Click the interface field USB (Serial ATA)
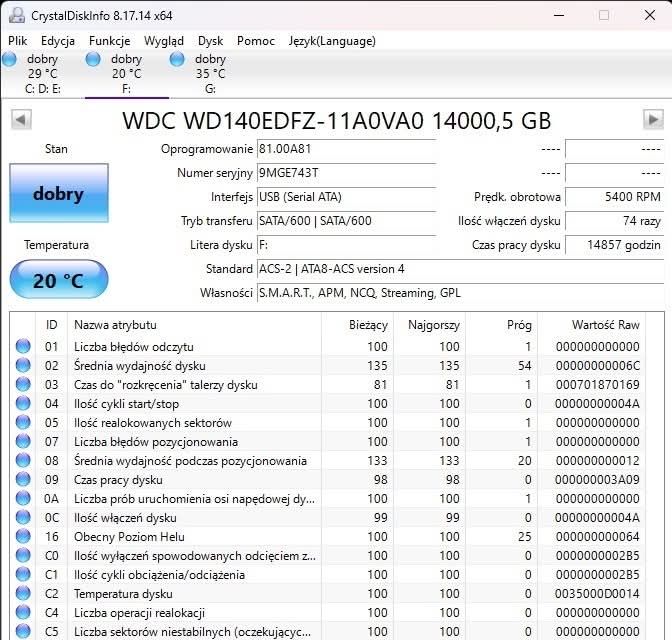 tap(346, 197)
